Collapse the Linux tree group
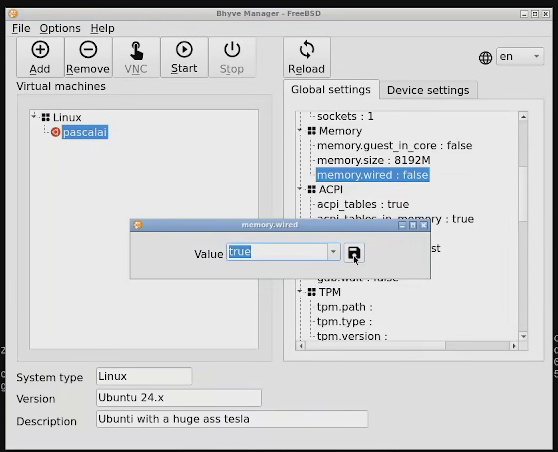 33,116
